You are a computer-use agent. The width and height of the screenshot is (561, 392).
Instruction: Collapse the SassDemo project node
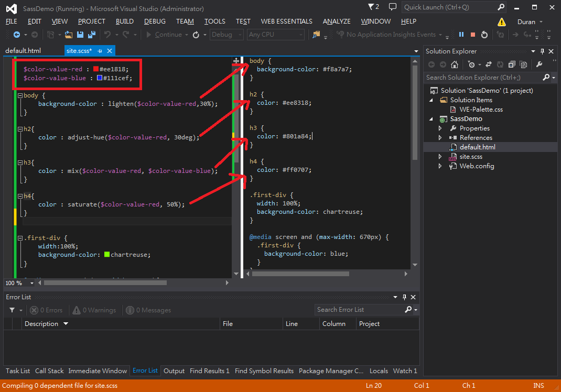[431, 119]
